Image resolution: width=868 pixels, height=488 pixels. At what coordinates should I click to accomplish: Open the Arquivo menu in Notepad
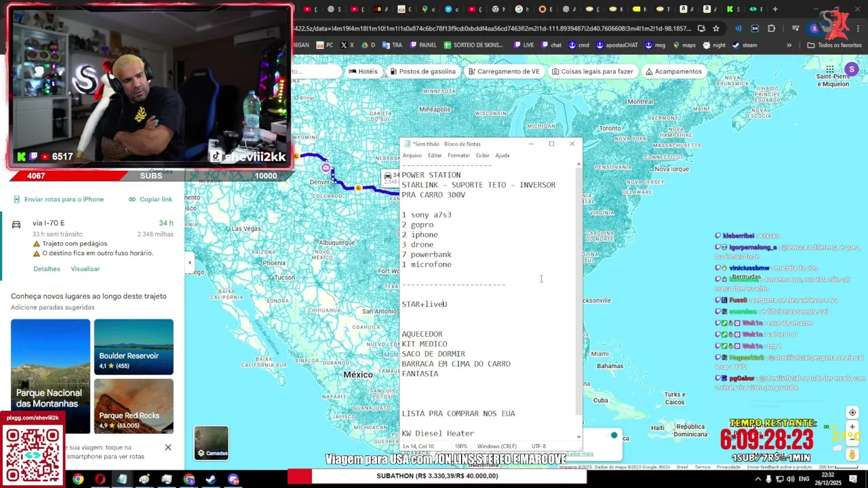pos(412,155)
